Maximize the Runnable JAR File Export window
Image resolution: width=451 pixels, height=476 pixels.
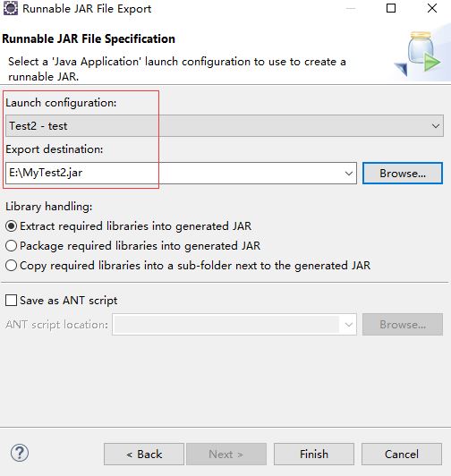click(391, 8)
